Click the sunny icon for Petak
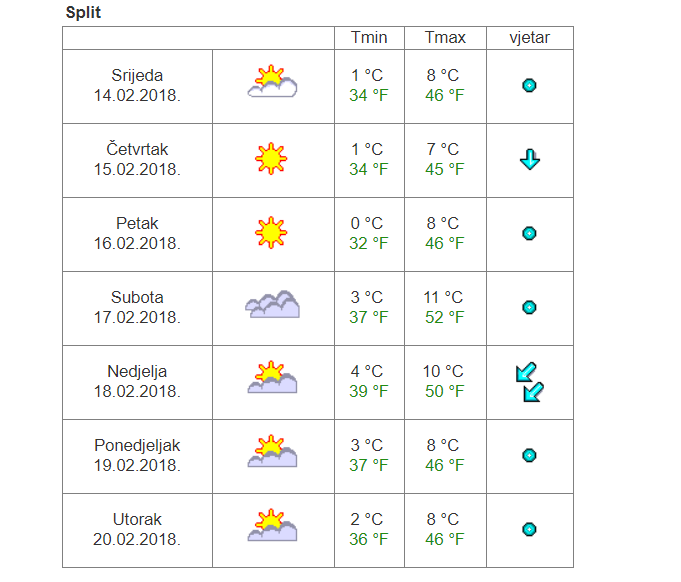This screenshot has height=582, width=681. pos(271,232)
